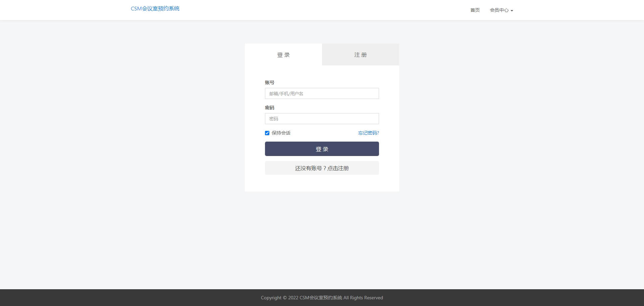Click the 密码 field label above the input
Image resolution: width=644 pixels, height=306 pixels.
point(269,108)
